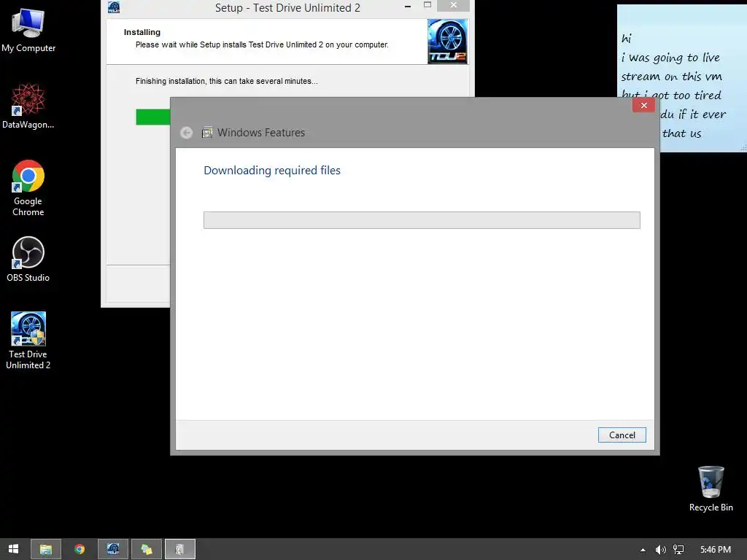Image resolution: width=747 pixels, height=560 pixels.
Task: Click the TDU2 logo image in Setup
Action: (x=447, y=42)
